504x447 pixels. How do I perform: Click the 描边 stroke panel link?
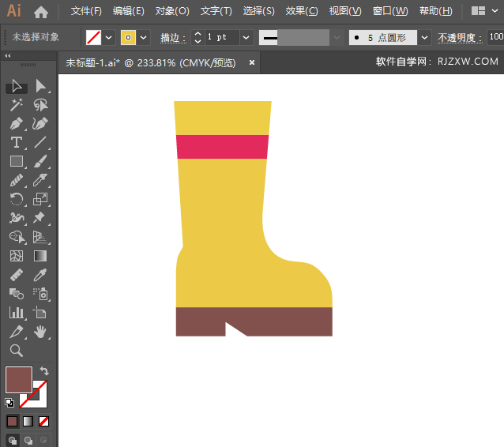point(171,37)
